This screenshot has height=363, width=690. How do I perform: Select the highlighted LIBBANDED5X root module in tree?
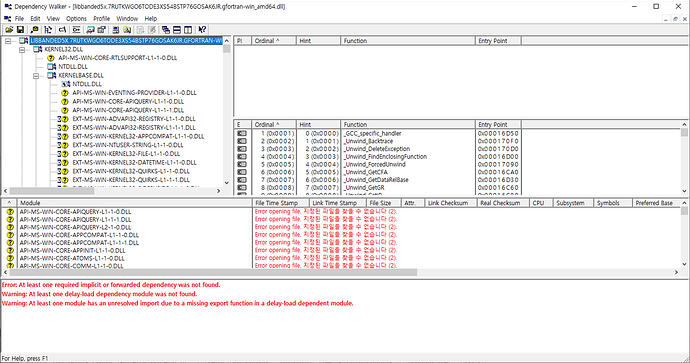point(126,40)
